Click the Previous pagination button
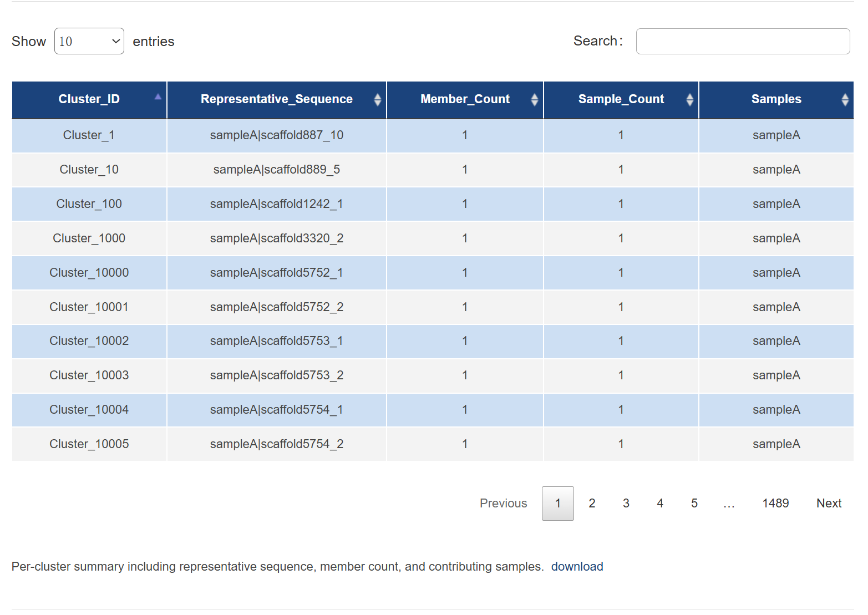Viewport: 868px width, 615px height. click(504, 503)
